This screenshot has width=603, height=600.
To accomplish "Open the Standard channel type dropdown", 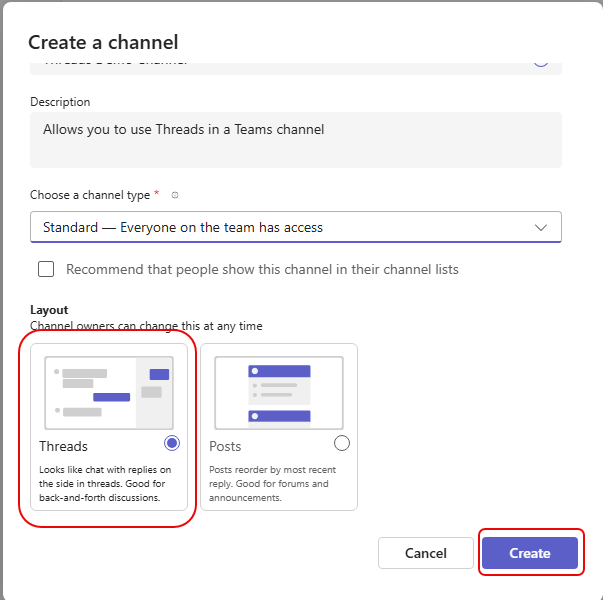I will click(x=295, y=227).
